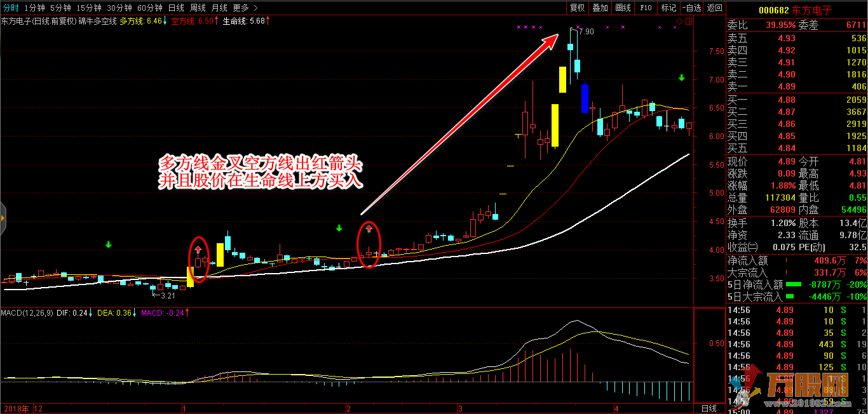This screenshot has height=414, width=868.
Task: Select the 买五 4.84 order book row
Action: 797,148
